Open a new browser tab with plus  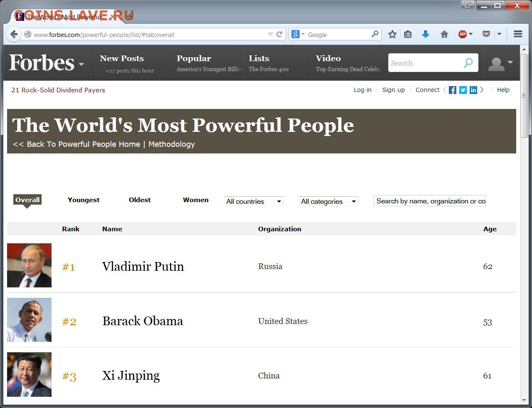pos(129,16)
